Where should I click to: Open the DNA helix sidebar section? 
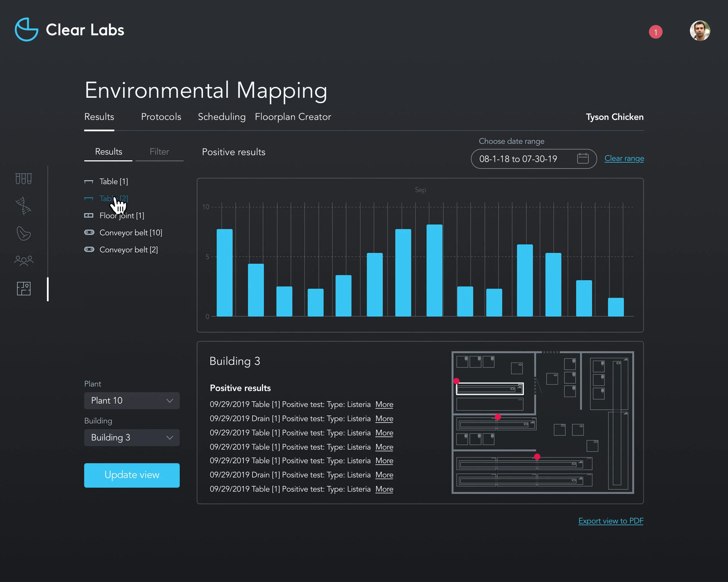click(23, 206)
